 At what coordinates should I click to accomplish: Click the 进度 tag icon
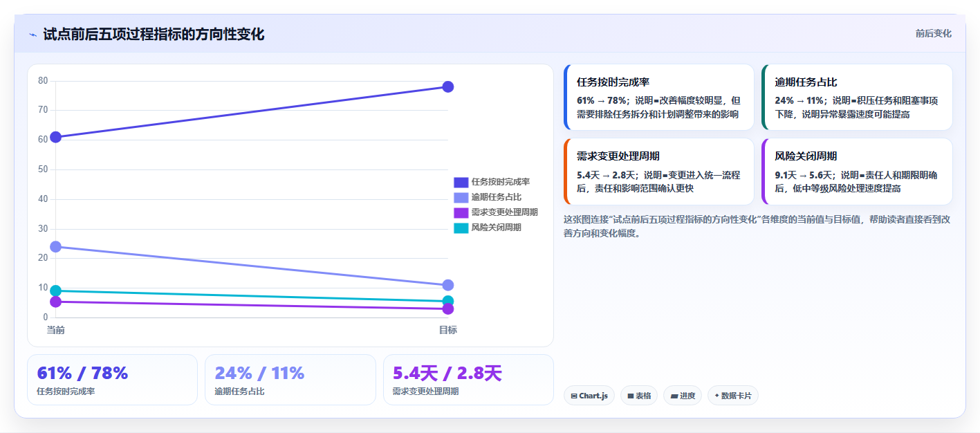pyautogui.click(x=674, y=396)
